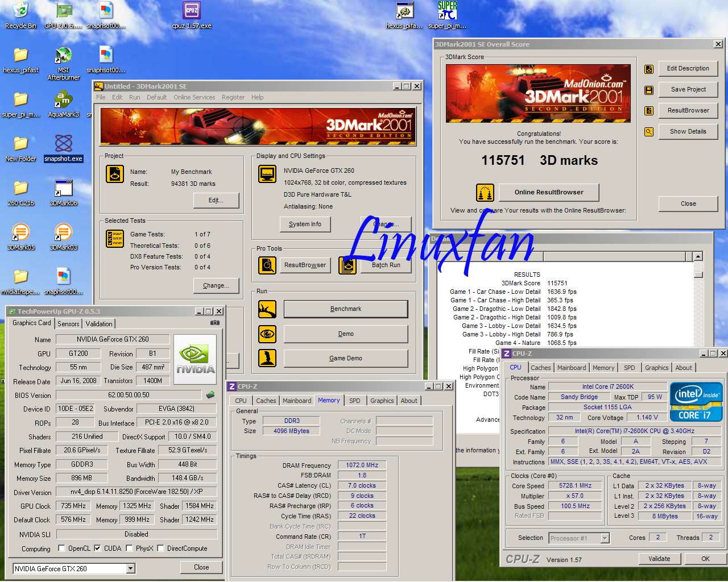
Task: Enable the DirectCompute checkbox in GPU-Z
Action: (x=160, y=548)
